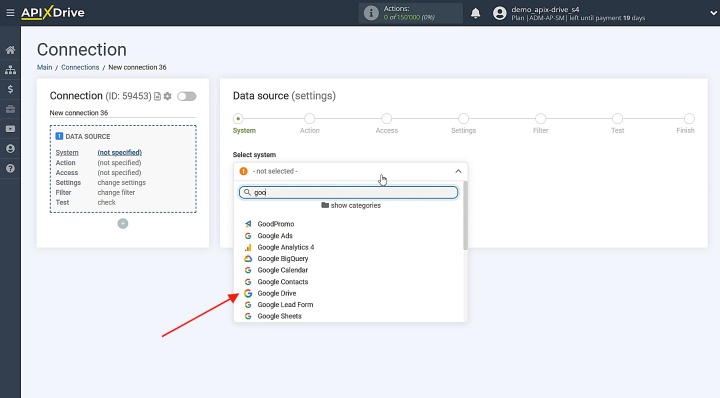Click the change settings text

pos(122,182)
